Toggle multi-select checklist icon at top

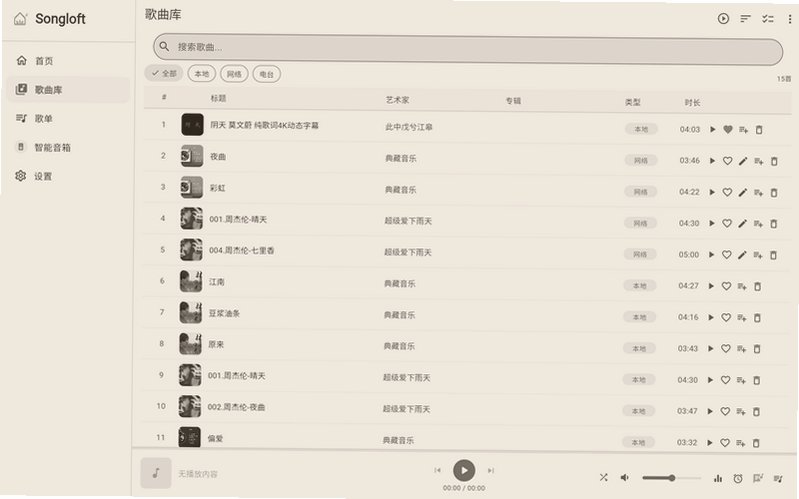click(767, 19)
